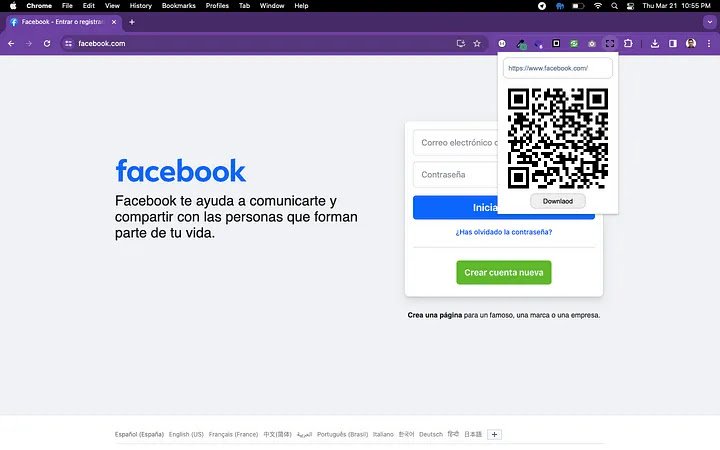Open Chrome downloads icon

coord(655,44)
